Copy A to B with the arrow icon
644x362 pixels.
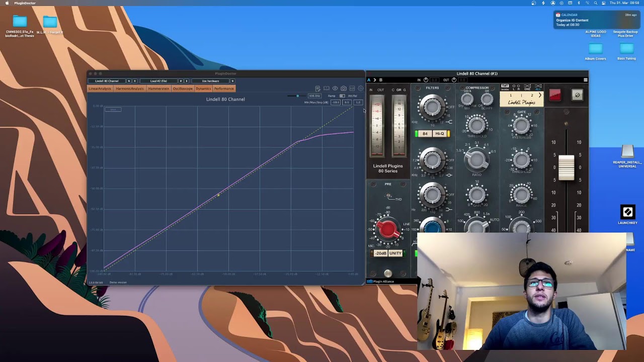[375, 80]
